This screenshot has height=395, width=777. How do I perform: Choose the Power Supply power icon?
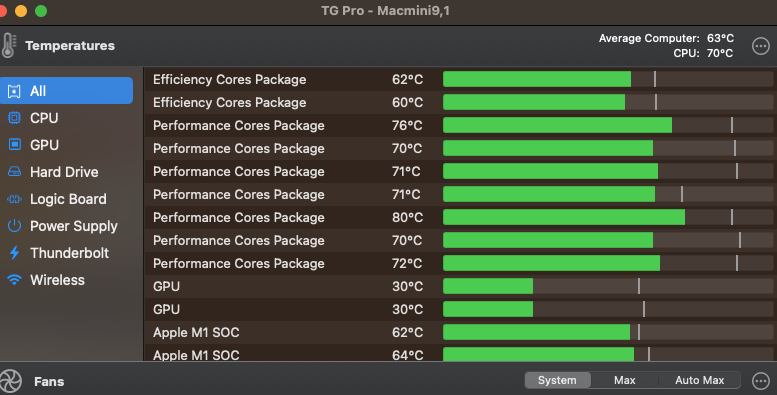(14, 226)
